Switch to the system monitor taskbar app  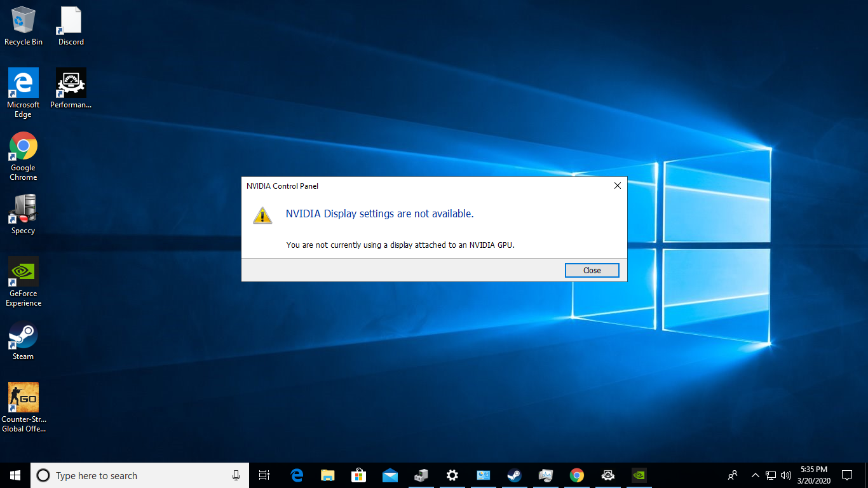pyautogui.click(x=546, y=475)
